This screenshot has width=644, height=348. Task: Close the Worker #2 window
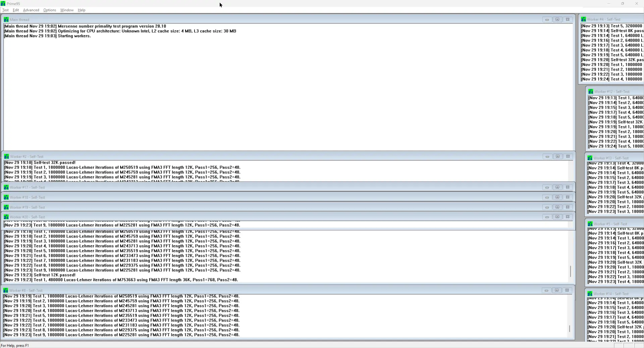(568, 157)
